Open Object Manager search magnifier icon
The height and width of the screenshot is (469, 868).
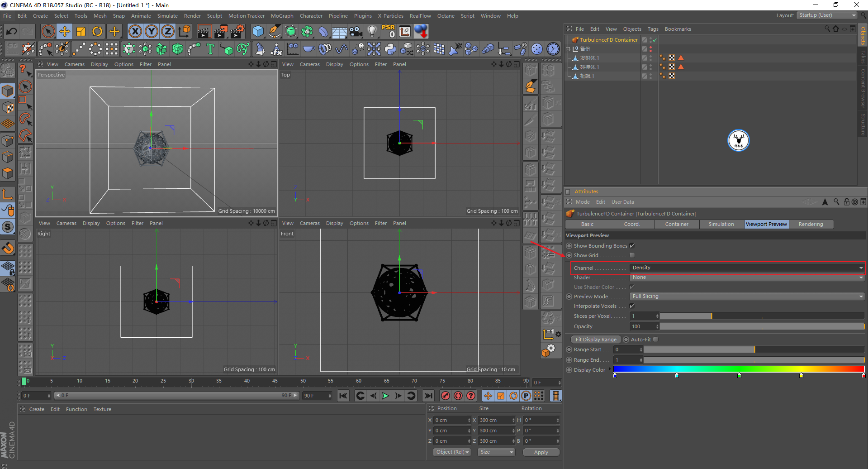[x=827, y=29]
